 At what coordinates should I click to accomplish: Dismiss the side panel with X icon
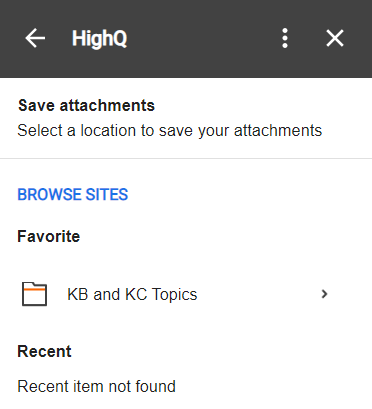(x=335, y=38)
